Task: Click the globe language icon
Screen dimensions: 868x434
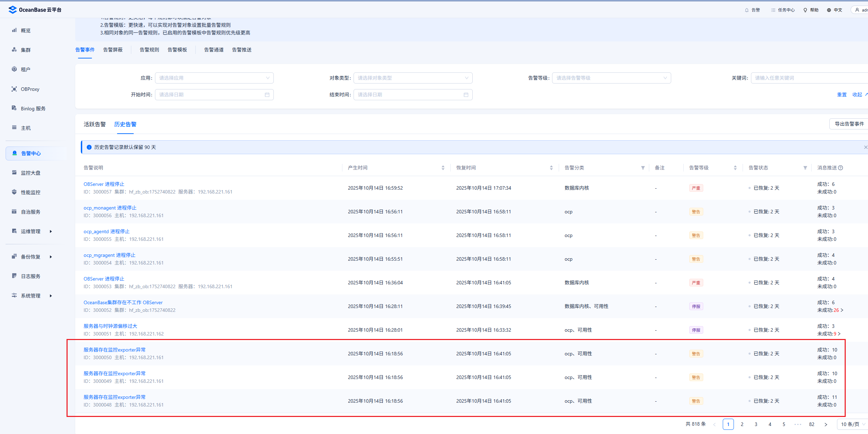Action: [829, 10]
